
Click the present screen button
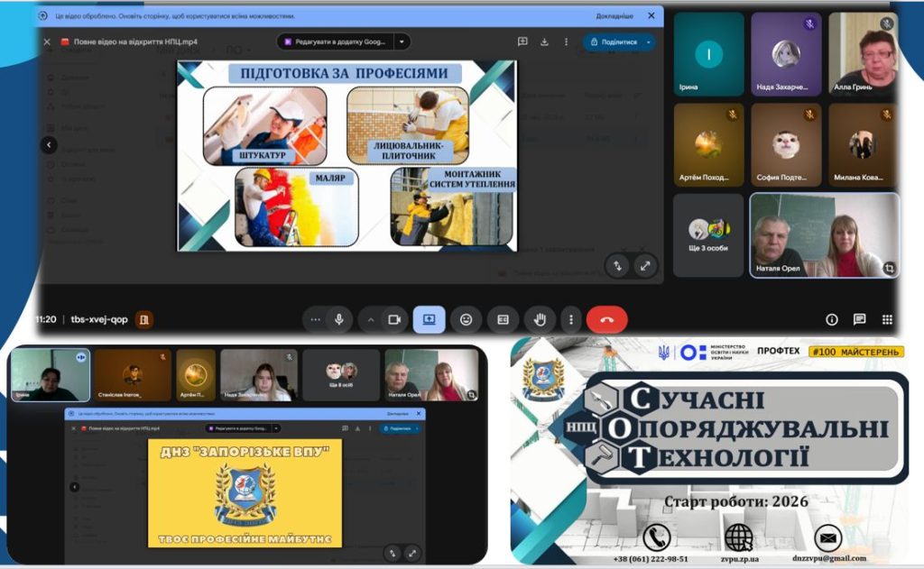coord(429,319)
